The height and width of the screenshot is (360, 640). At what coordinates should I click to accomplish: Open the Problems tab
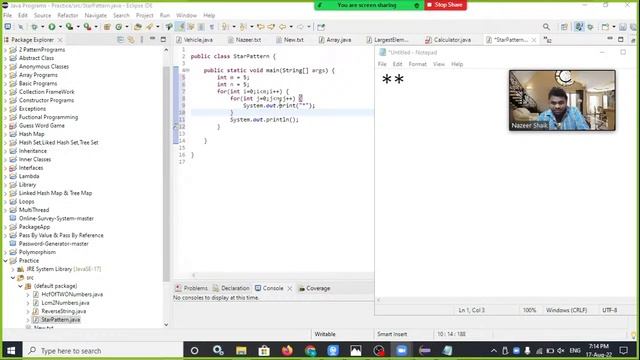[x=191, y=288]
